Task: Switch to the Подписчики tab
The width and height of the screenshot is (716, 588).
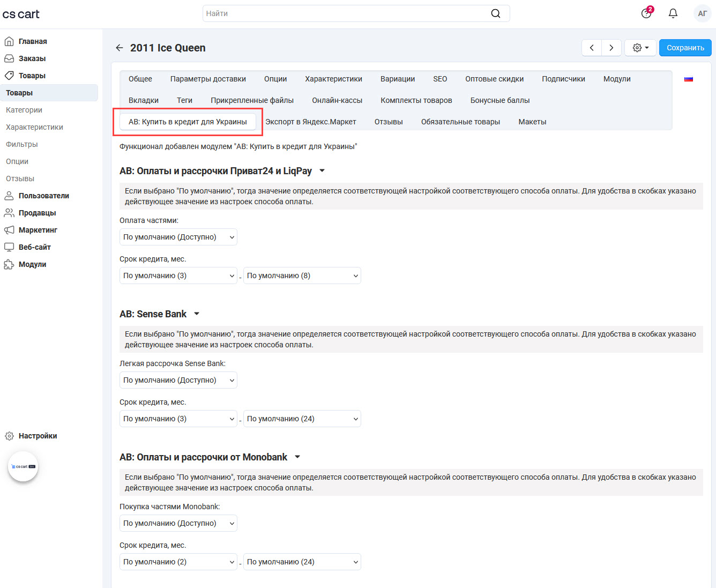Action: (563, 79)
